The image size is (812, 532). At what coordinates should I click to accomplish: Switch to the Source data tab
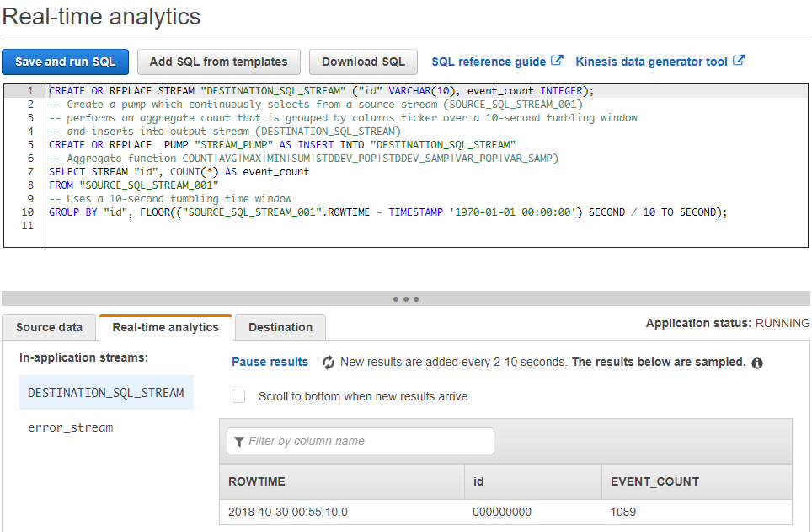tap(50, 327)
